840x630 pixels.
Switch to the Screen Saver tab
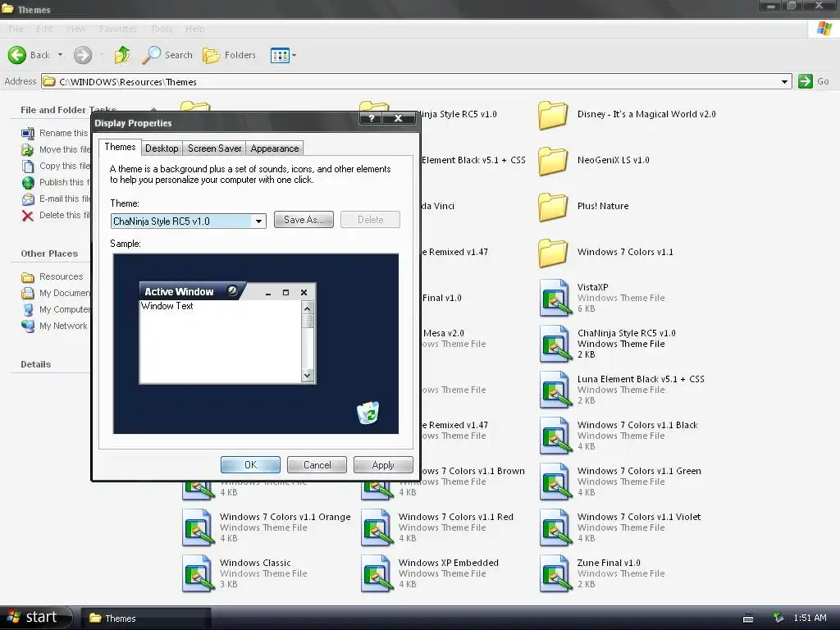214,148
